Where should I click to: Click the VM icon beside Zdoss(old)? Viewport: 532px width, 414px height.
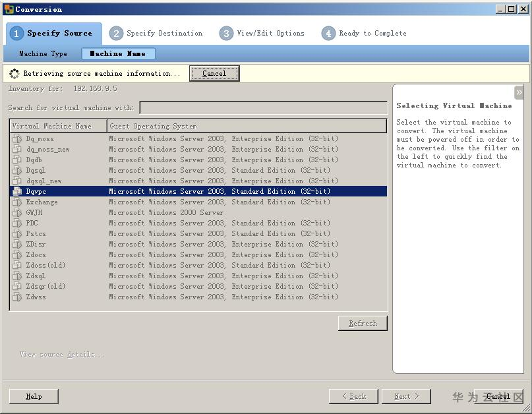coord(17,265)
